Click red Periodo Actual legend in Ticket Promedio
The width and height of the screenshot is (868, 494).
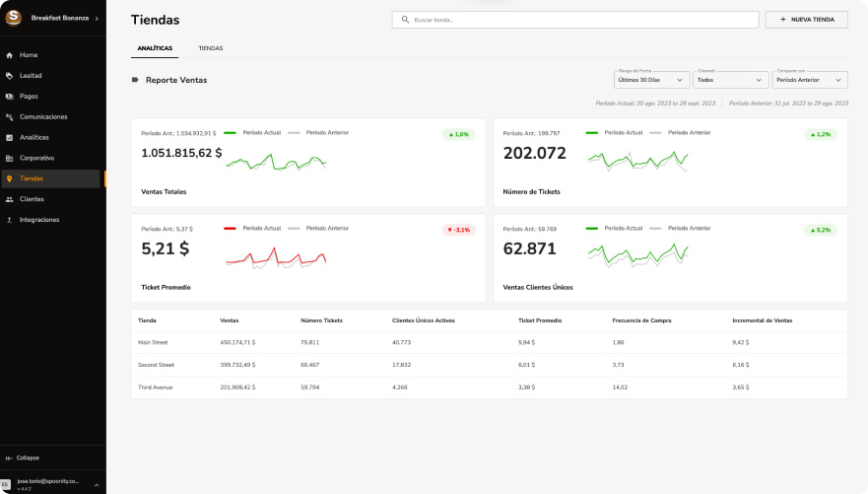pos(252,228)
